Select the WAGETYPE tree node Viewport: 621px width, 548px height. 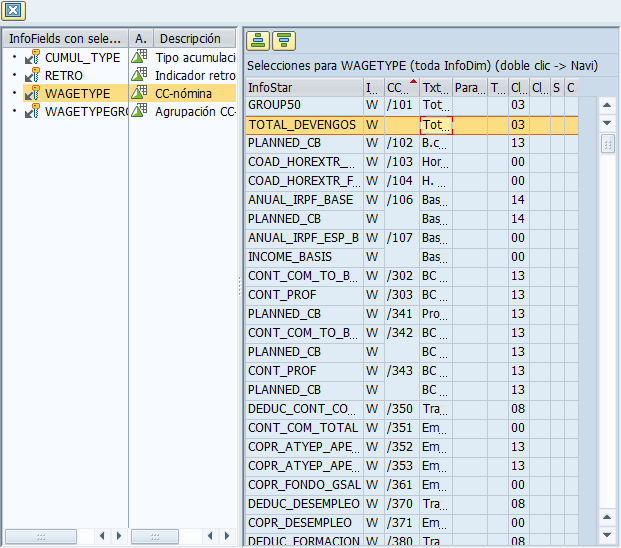pos(77,93)
